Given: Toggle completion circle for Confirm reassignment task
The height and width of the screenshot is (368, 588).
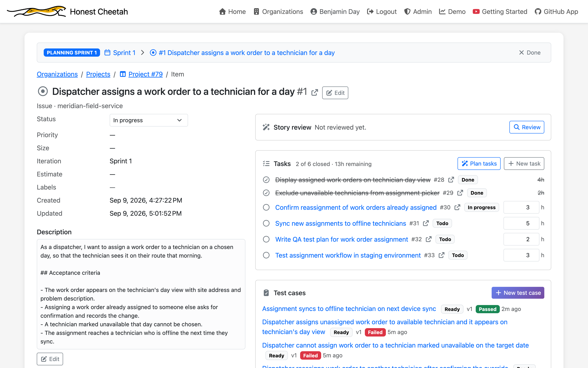Looking at the screenshot, I should tap(266, 207).
